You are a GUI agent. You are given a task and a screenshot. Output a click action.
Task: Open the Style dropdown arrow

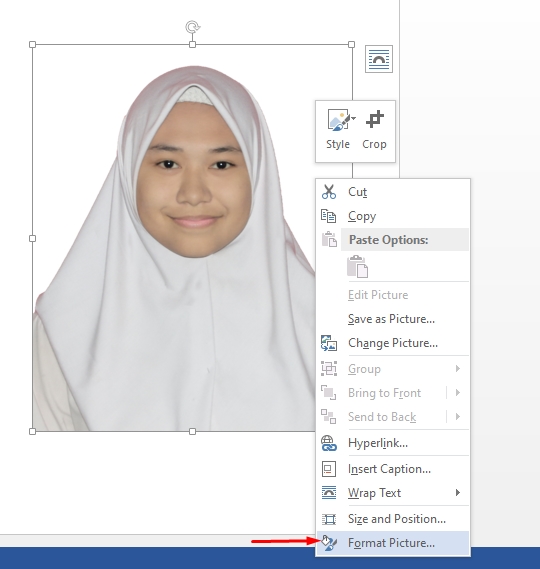(354, 118)
